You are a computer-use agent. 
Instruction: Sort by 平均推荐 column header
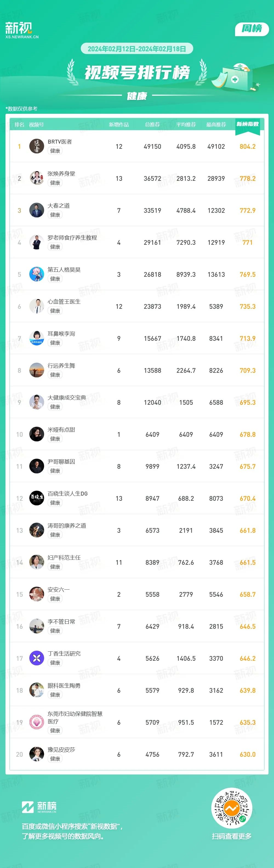tap(186, 125)
